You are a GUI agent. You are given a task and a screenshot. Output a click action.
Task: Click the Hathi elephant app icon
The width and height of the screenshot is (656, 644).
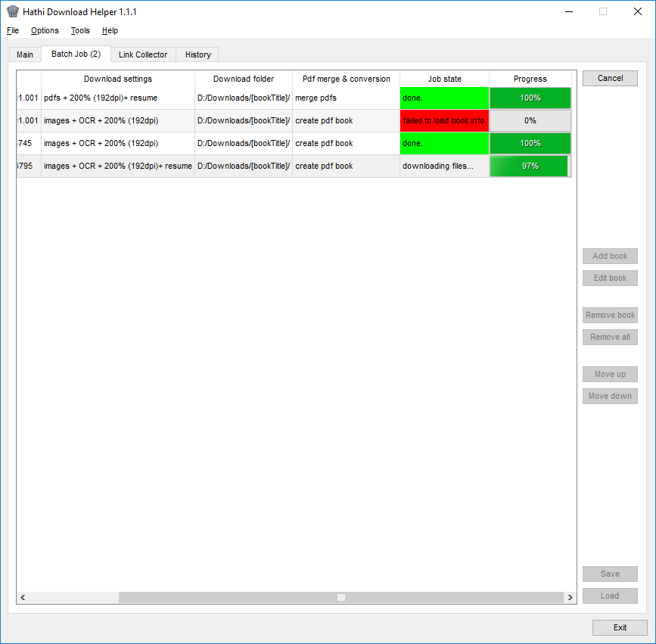point(13,11)
